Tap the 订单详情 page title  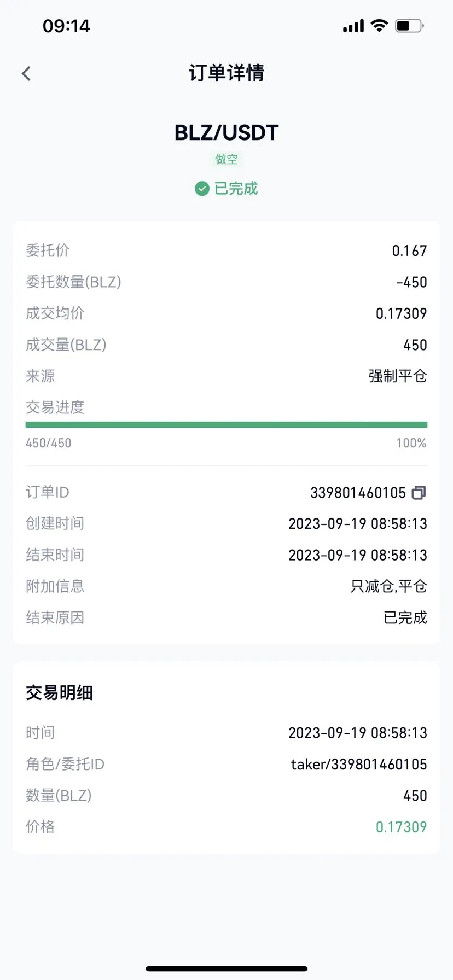pos(226,73)
